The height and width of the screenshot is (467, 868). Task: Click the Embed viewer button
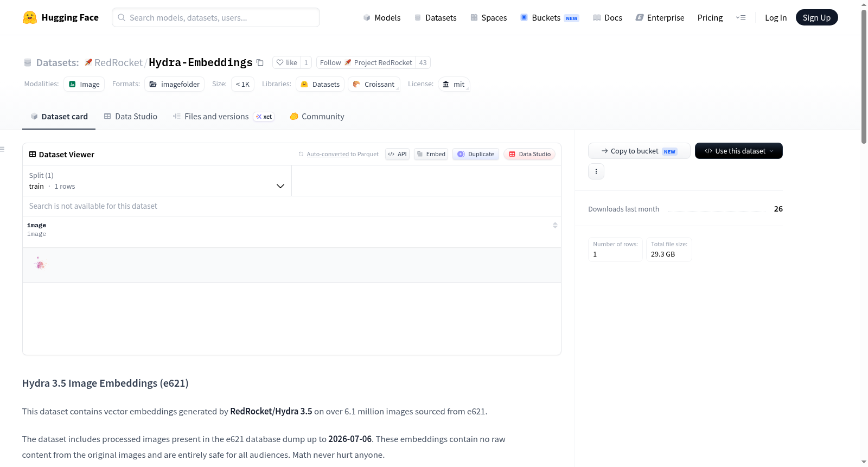(x=431, y=154)
